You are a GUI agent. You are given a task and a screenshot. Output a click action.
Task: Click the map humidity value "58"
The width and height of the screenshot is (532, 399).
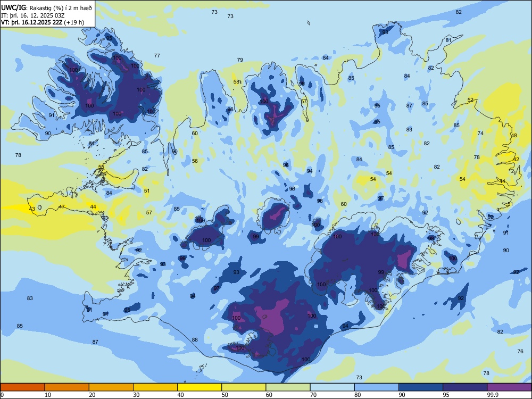[237, 82]
